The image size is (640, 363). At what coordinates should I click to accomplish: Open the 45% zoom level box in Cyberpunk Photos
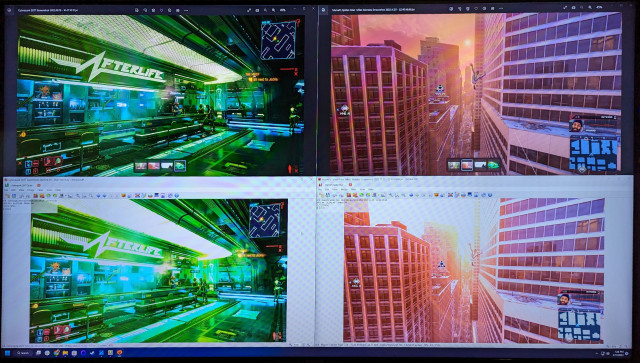click(x=282, y=10)
